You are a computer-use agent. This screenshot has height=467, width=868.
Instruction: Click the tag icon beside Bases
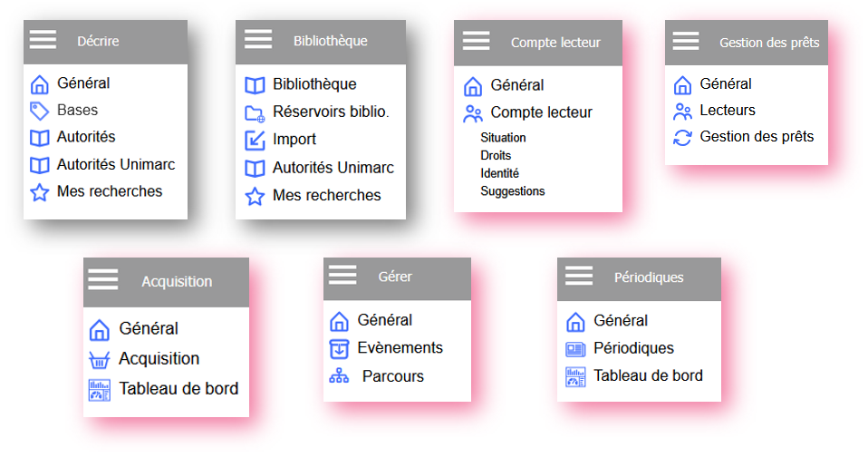(39, 111)
